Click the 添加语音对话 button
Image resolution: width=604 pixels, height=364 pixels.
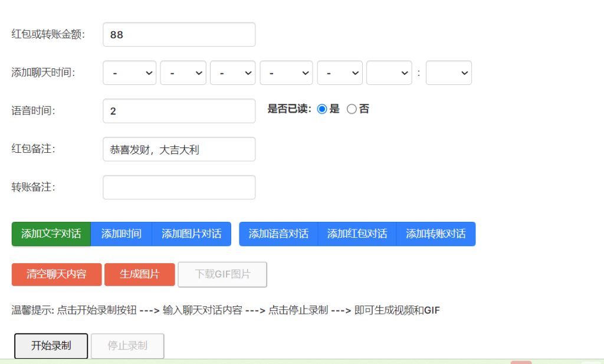pos(278,234)
